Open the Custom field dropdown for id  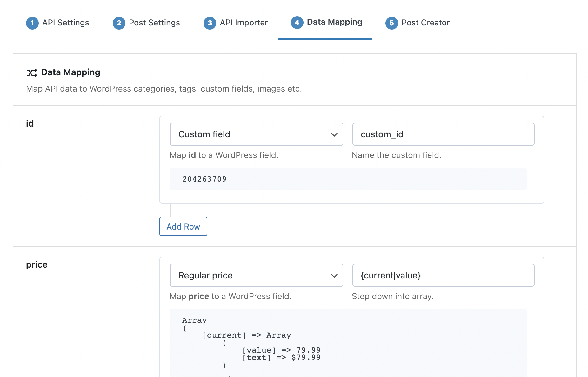pos(257,134)
